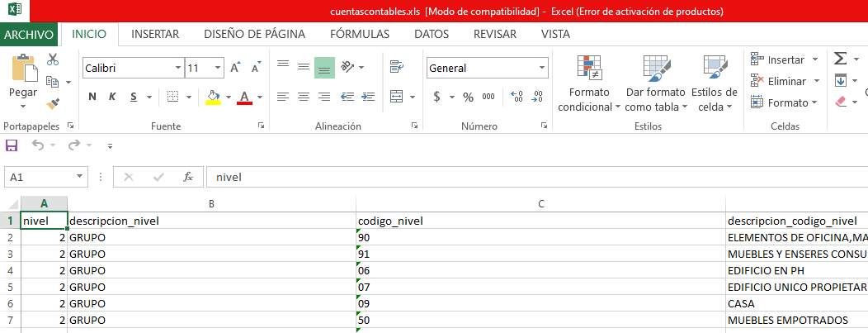The height and width of the screenshot is (333, 868).
Task: Click the Save icon in quick access toolbar
Action: (x=12, y=145)
